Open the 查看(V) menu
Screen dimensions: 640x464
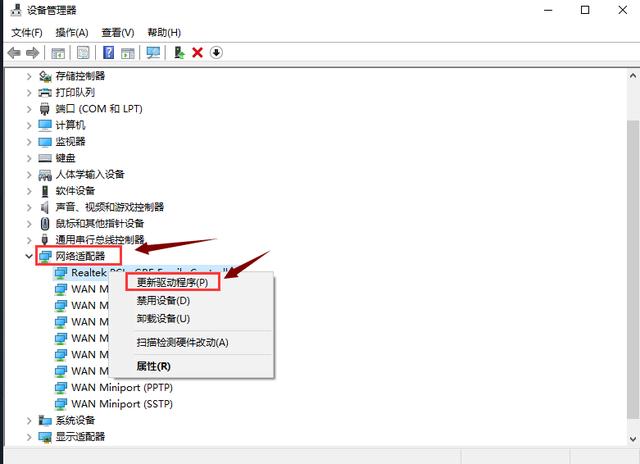tap(118, 33)
